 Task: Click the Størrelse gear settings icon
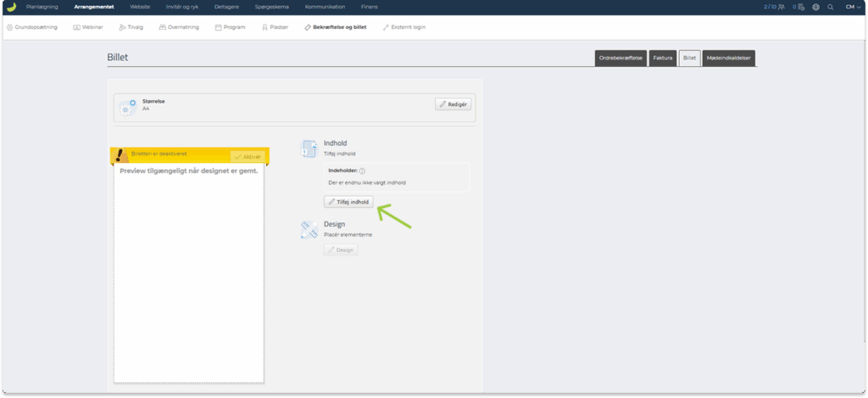click(127, 107)
